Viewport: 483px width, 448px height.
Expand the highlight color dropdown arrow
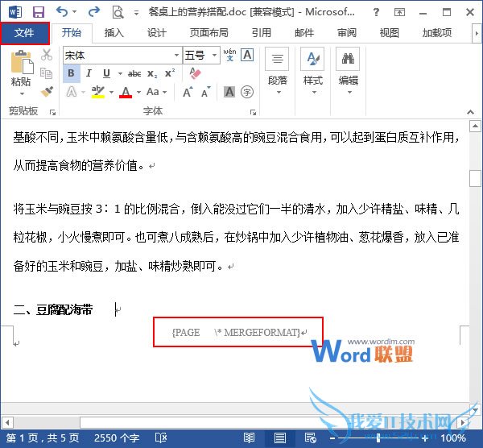111,92
